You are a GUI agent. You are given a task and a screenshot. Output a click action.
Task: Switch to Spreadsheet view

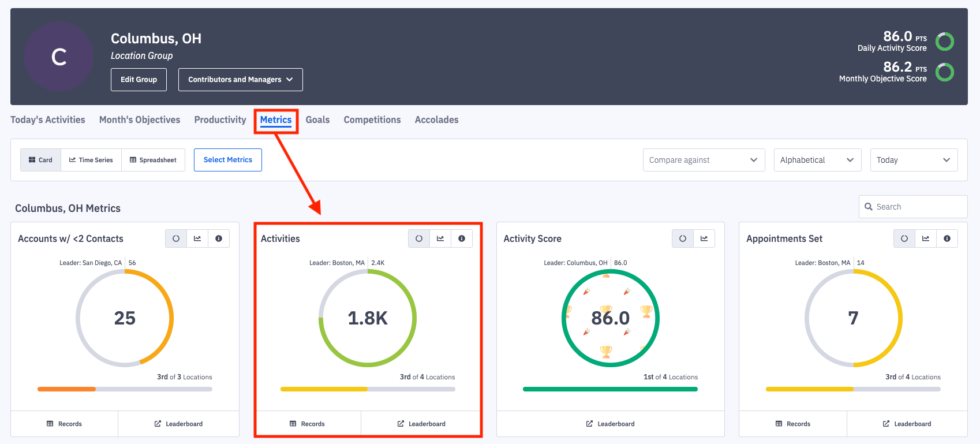click(x=154, y=160)
